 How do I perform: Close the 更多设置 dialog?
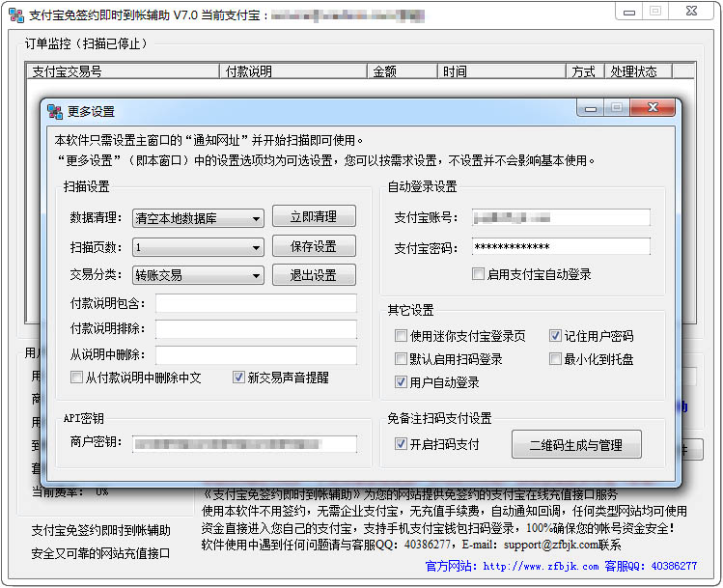(x=653, y=107)
